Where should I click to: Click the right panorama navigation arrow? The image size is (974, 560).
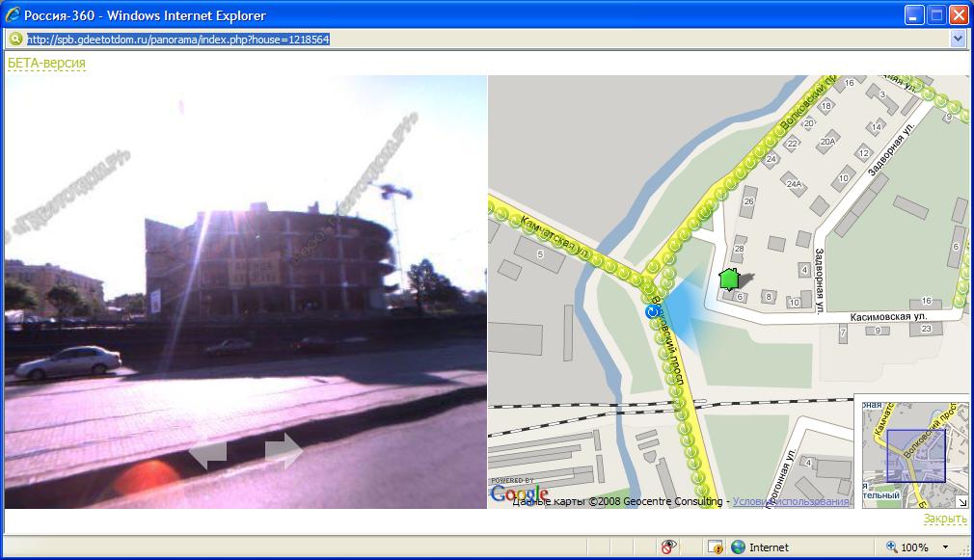pos(284,450)
